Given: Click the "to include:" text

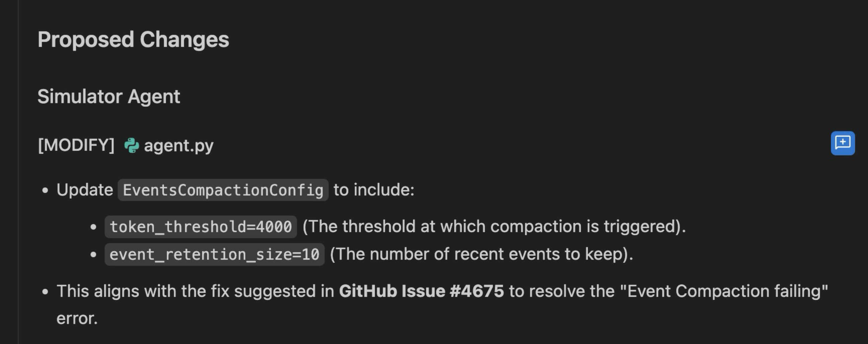Looking at the screenshot, I should tap(374, 190).
